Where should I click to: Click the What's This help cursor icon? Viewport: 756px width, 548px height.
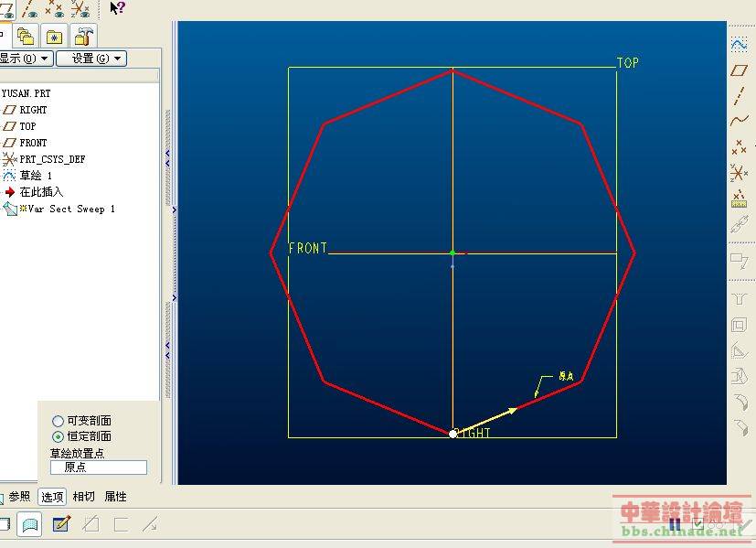[x=117, y=8]
